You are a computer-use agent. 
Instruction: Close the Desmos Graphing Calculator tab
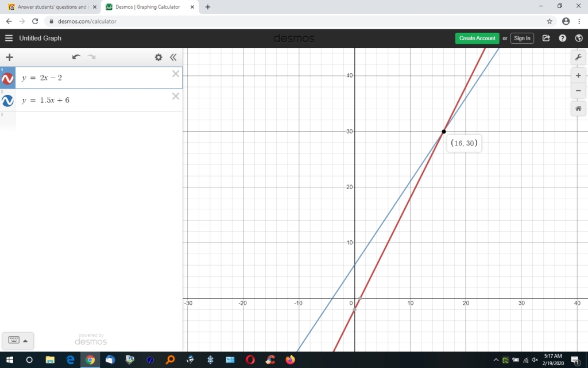(192, 7)
